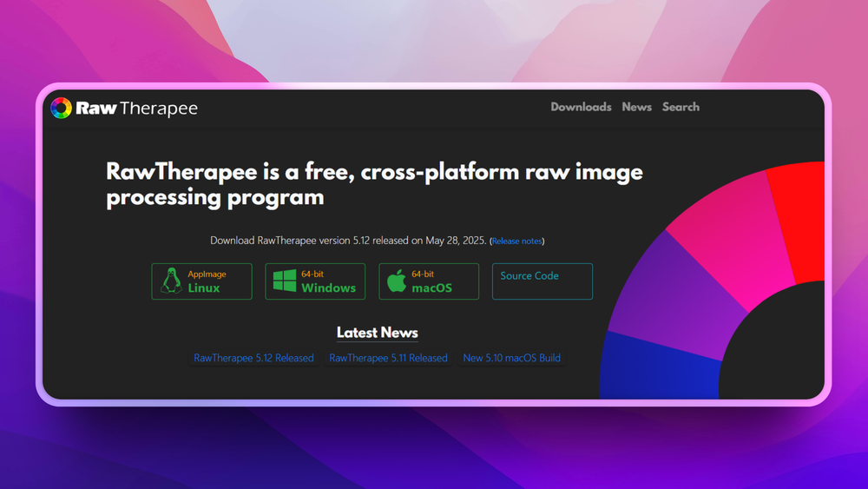Viewport: 868px width, 489px height.
Task: Open the New 5.10 macOS Build news link
Action: point(511,358)
